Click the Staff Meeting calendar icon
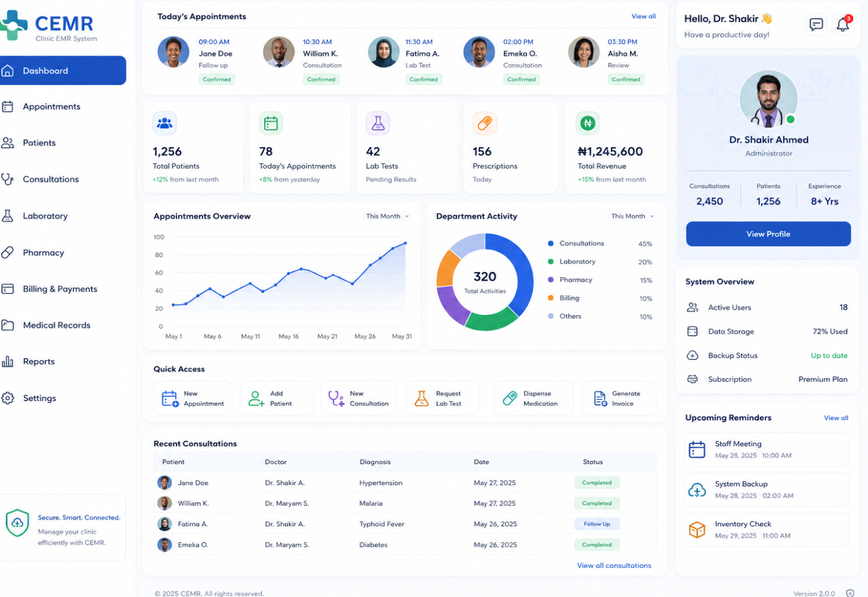Viewport: 868px width, 597px height. (697, 449)
